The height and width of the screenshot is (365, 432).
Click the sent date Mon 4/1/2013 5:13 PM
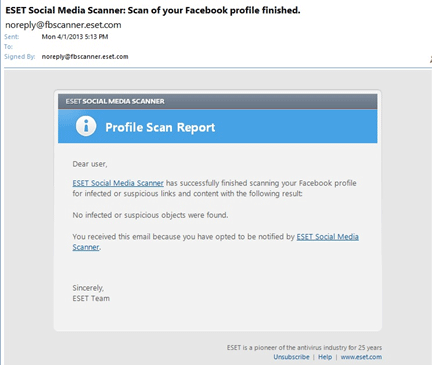pos(75,37)
